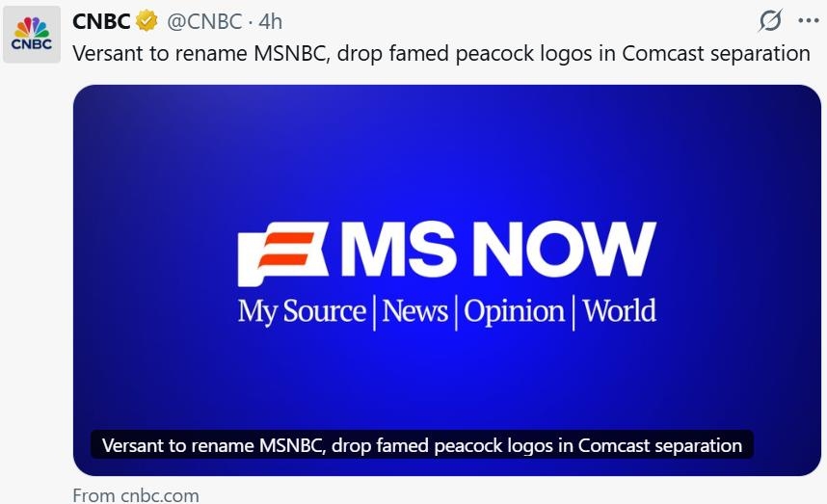This screenshot has width=827, height=504.
Task: Open the black headline caption overlay on card
Action: [x=422, y=445]
